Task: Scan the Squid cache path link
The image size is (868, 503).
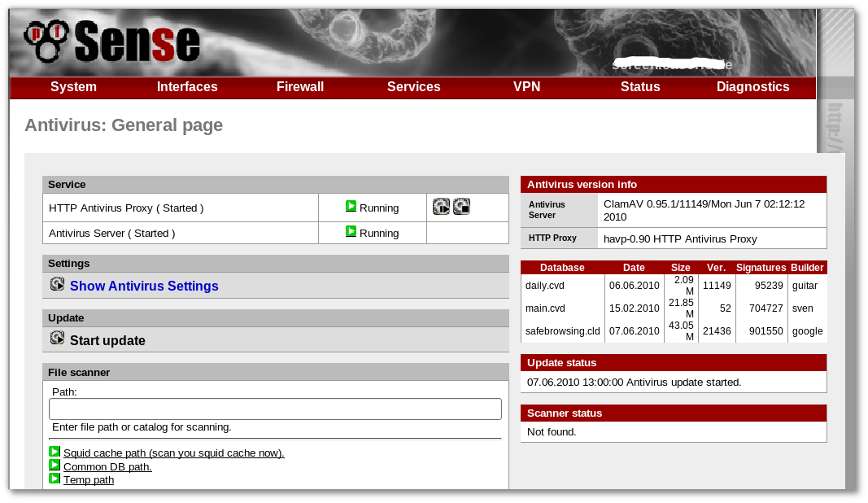Action: tap(174, 453)
